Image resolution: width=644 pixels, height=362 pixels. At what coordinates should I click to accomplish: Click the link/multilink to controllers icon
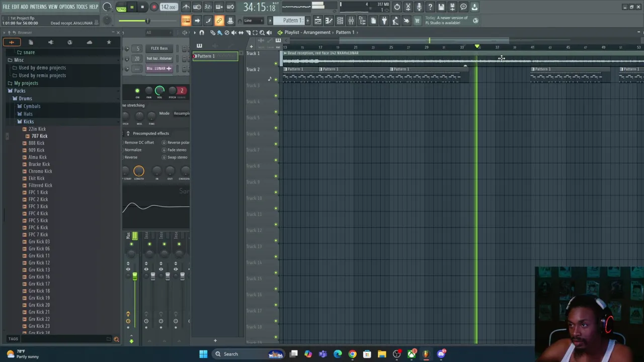(x=219, y=21)
